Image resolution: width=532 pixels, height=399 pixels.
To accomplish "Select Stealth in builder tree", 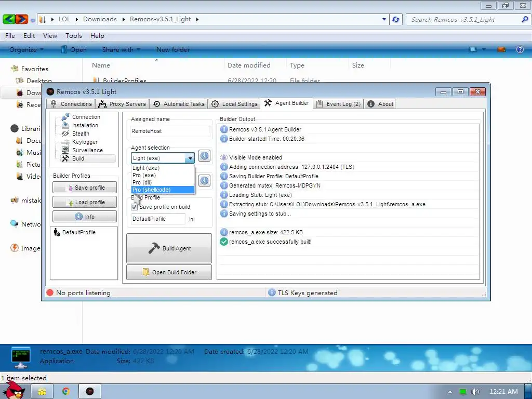I will (81, 134).
